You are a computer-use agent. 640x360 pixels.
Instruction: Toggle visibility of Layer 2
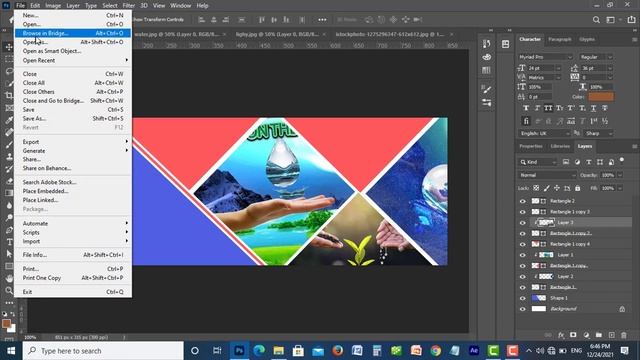[x=522, y=277]
